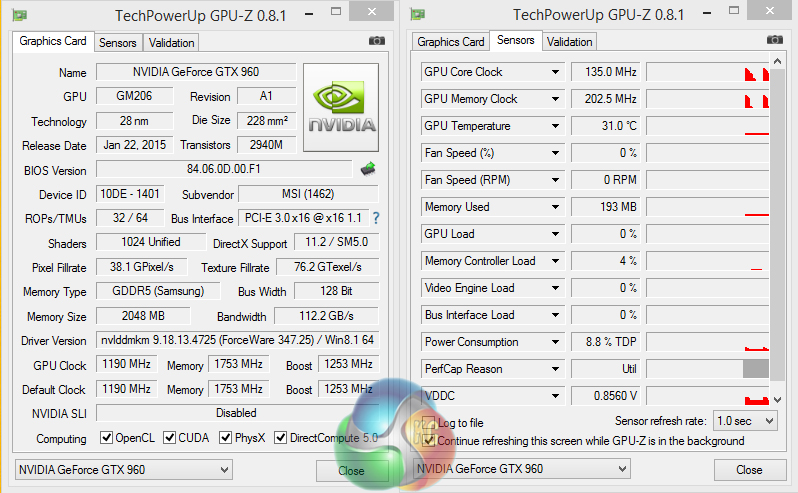
Task: Open the GPU Core Clock sensor dropdown
Action: point(555,72)
